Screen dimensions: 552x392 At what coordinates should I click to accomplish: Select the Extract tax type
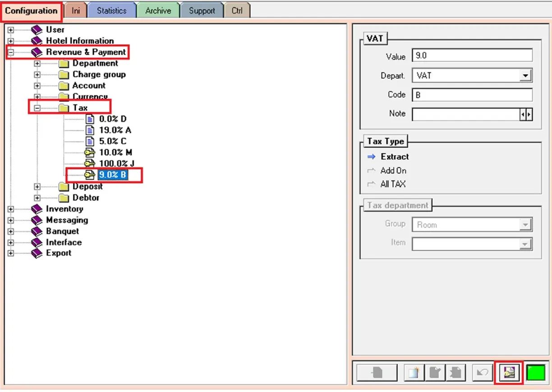click(388, 157)
